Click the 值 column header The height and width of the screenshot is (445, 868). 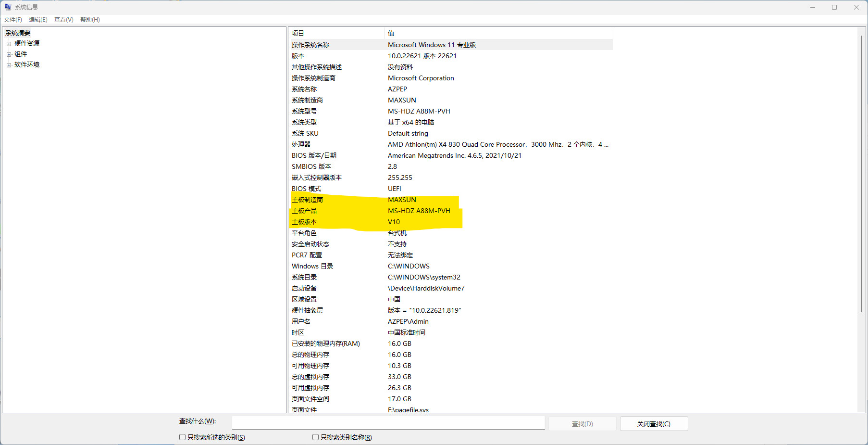[499, 33]
